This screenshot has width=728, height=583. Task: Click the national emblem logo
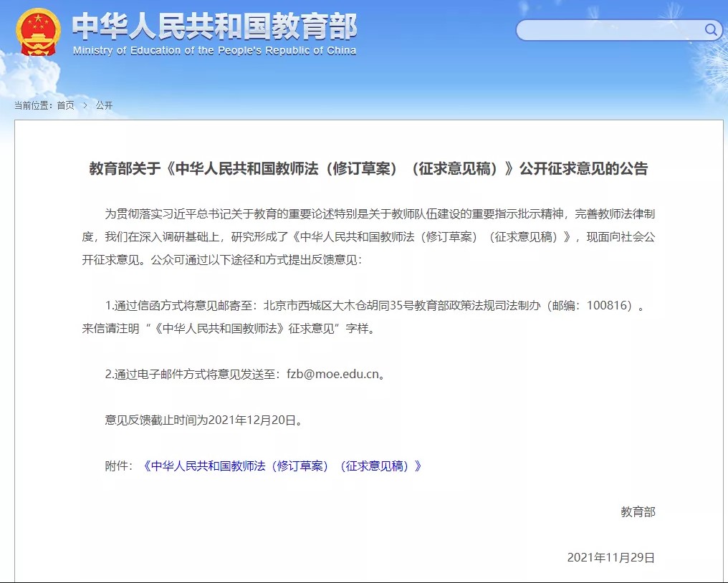pos(38,32)
